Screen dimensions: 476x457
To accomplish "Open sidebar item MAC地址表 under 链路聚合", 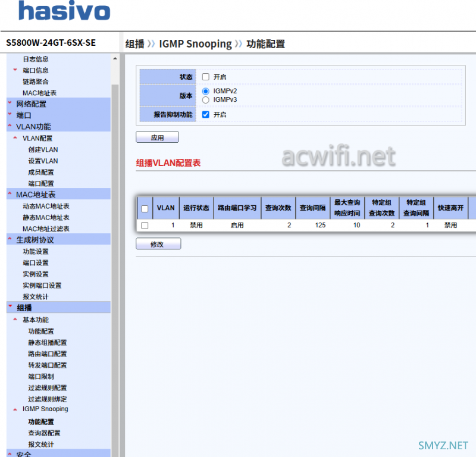I will point(39,93).
